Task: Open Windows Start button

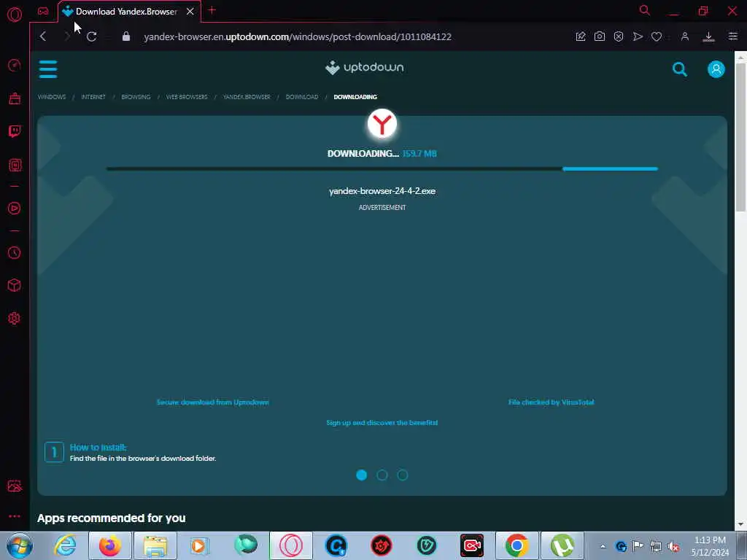Action: [x=19, y=545]
